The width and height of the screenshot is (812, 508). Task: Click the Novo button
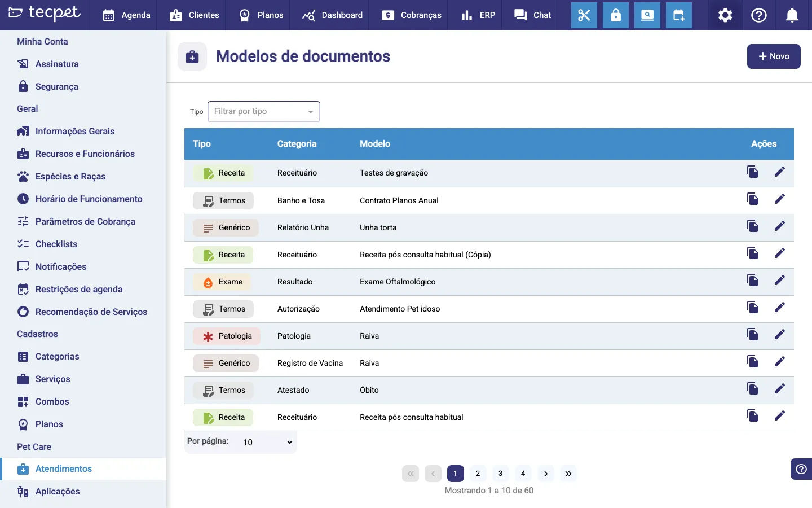coord(774,56)
